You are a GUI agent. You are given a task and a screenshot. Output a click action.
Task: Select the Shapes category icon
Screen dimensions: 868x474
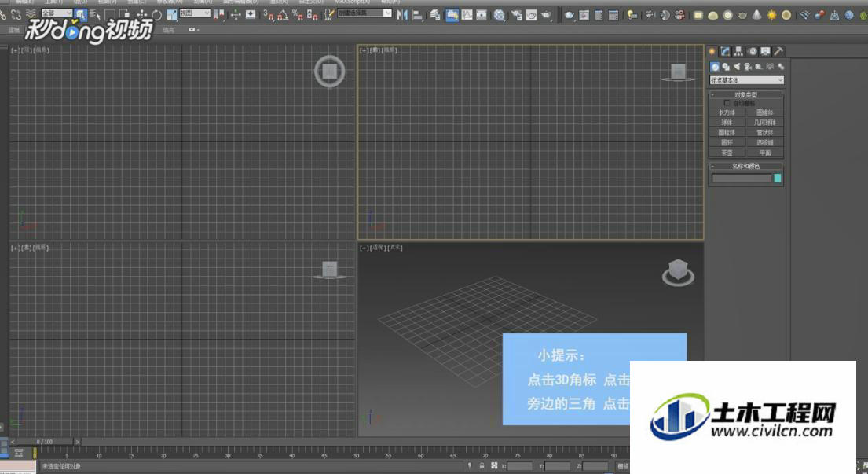pos(726,67)
